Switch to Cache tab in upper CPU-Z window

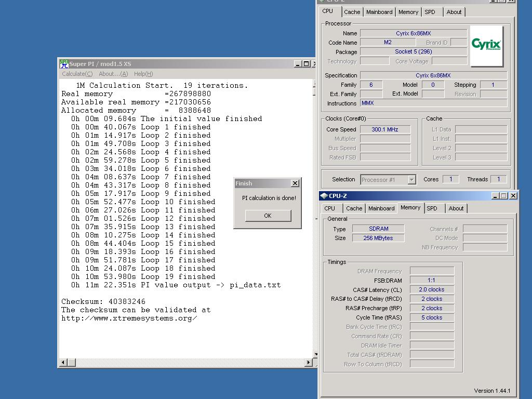[352, 12]
